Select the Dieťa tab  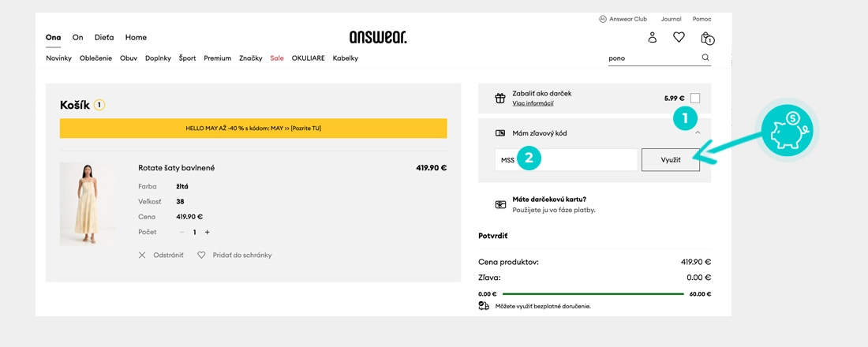[x=104, y=38]
